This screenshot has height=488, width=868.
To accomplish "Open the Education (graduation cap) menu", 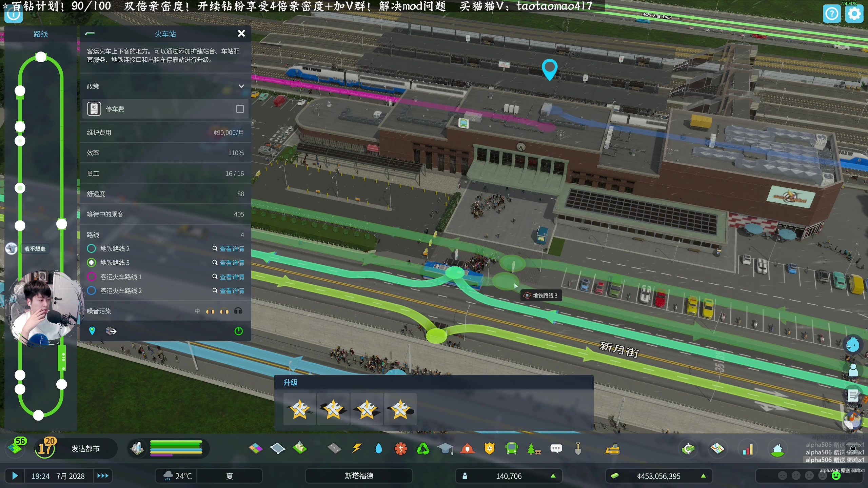I will click(x=445, y=449).
